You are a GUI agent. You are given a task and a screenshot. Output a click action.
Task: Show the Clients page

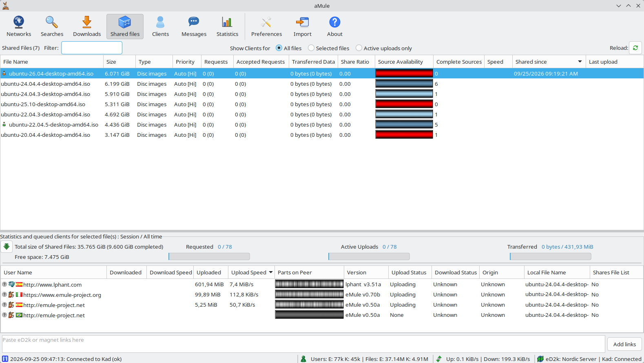[x=160, y=27]
